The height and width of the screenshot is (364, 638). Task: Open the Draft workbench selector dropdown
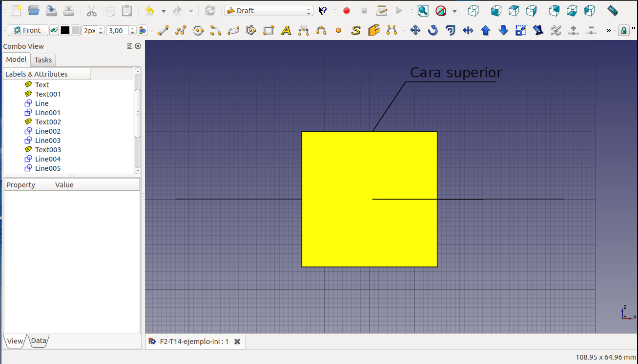point(269,11)
